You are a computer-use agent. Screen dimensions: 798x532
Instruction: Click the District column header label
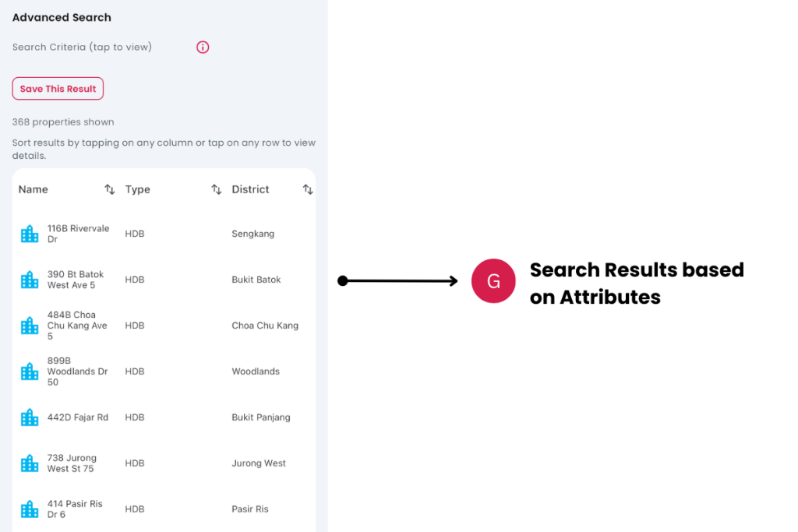(250, 190)
